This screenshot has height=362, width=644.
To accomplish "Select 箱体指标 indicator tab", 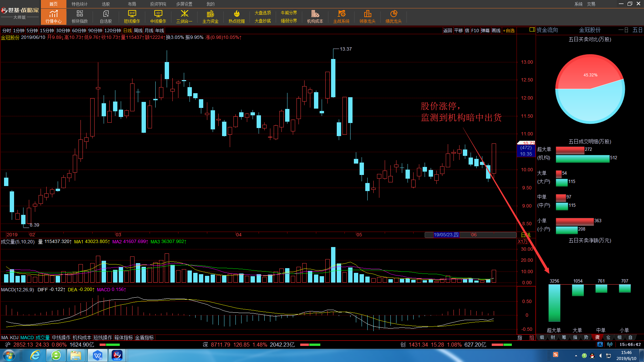I will point(123,338).
